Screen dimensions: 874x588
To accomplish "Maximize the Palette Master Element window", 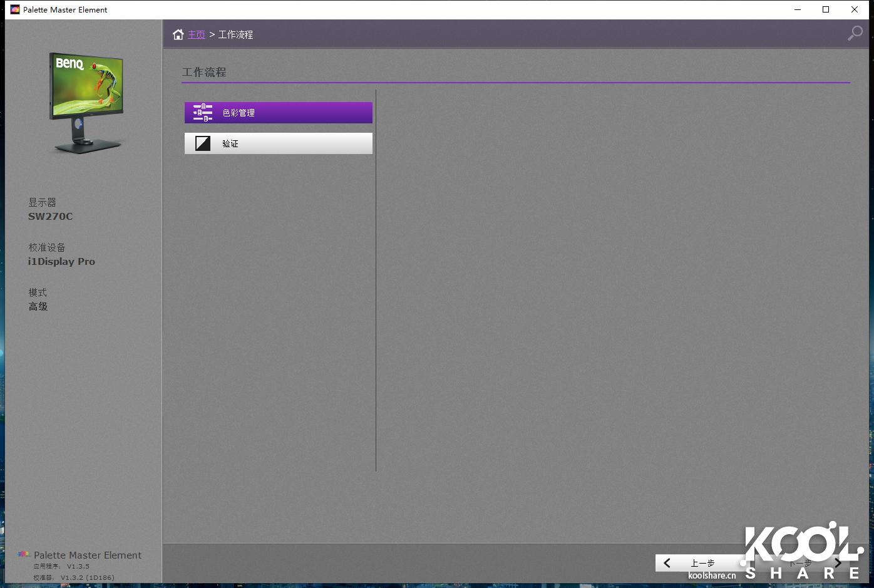I will [x=826, y=9].
